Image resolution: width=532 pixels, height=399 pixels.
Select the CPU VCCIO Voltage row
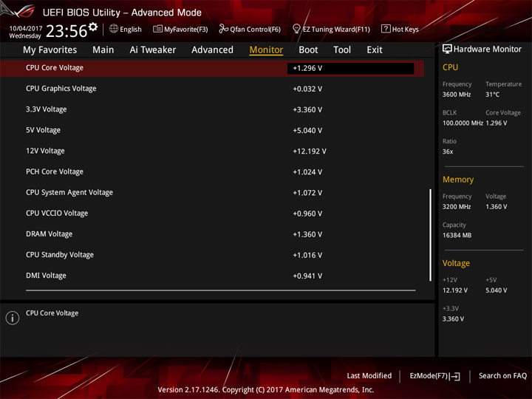pyautogui.click(x=212, y=213)
